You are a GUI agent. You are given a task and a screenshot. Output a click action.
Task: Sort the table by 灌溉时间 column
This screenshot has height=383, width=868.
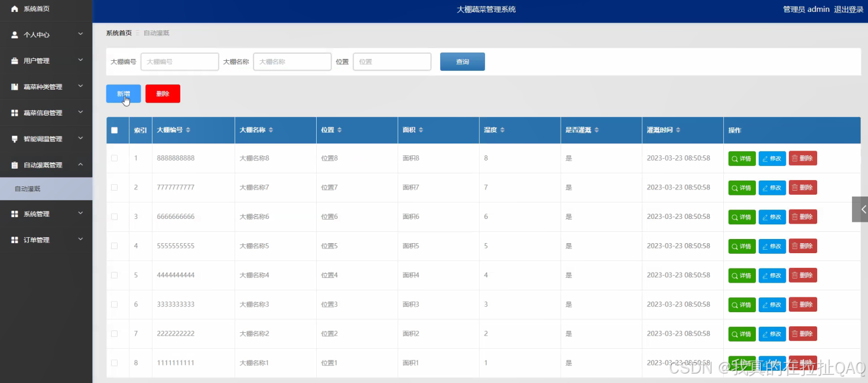click(x=678, y=130)
